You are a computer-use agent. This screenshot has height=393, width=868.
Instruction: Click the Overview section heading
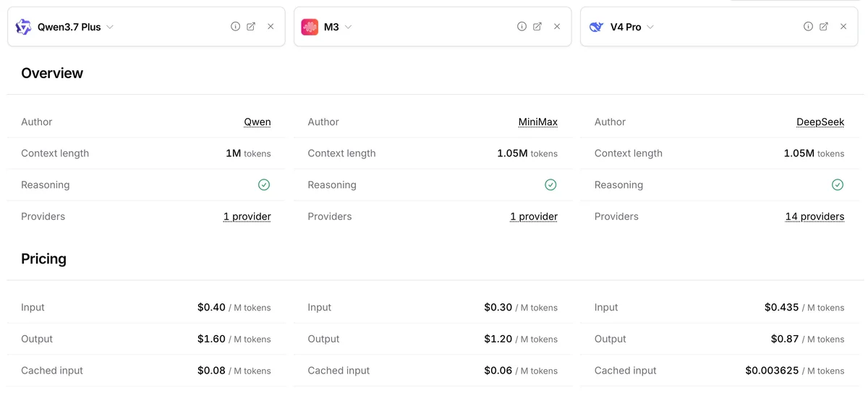click(52, 73)
